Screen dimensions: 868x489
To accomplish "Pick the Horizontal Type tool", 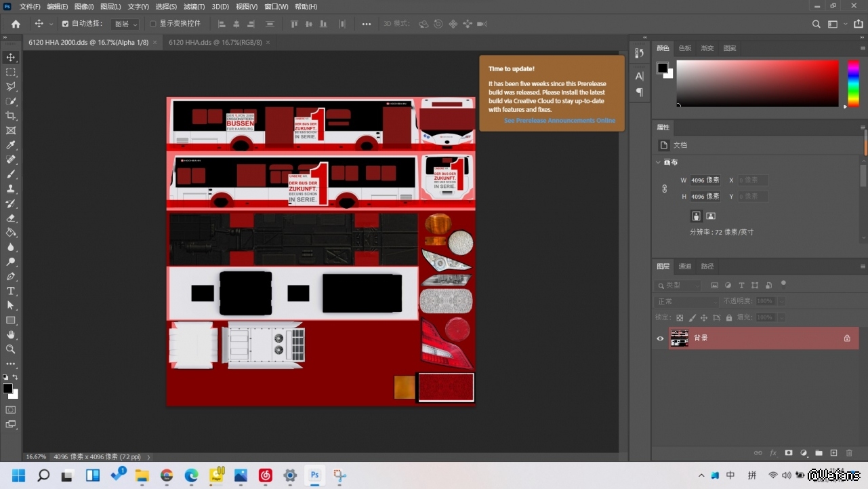I will [11, 291].
